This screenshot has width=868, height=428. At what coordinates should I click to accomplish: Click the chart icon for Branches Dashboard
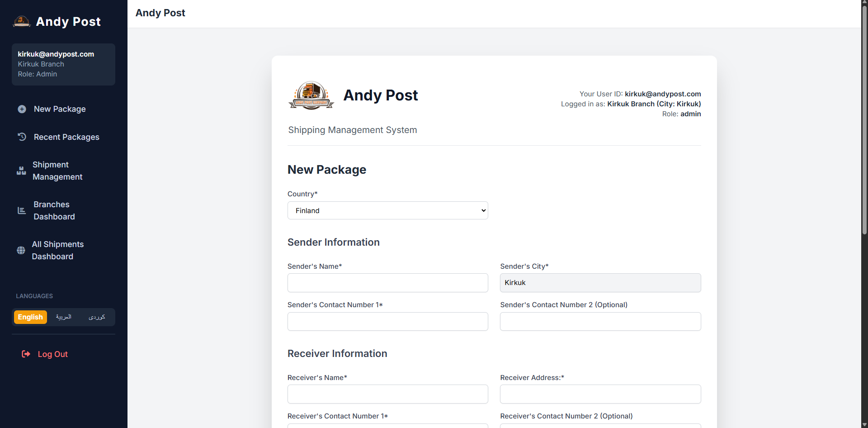[22, 210]
